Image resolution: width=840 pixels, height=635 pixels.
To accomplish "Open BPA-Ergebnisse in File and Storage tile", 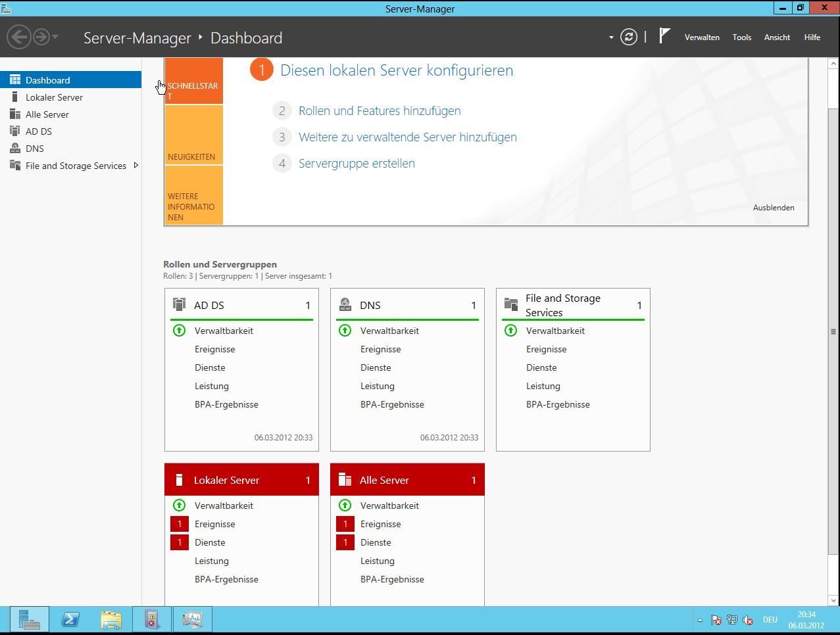I will click(x=558, y=404).
